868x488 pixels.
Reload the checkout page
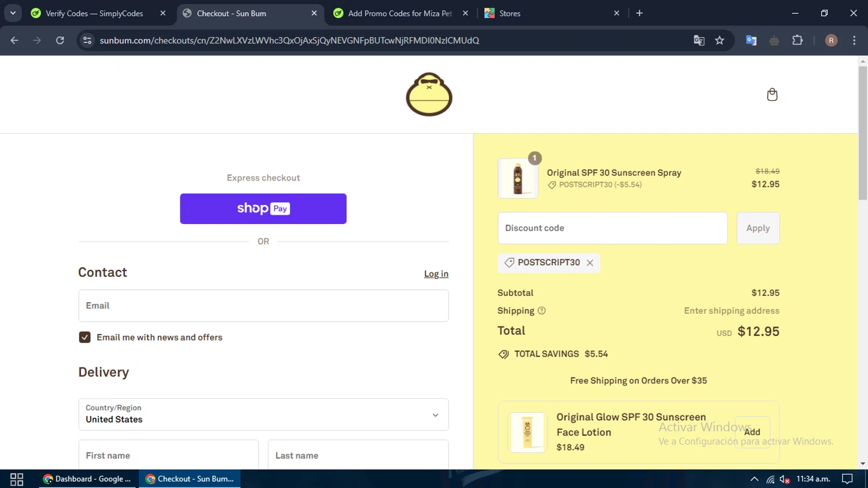(60, 40)
